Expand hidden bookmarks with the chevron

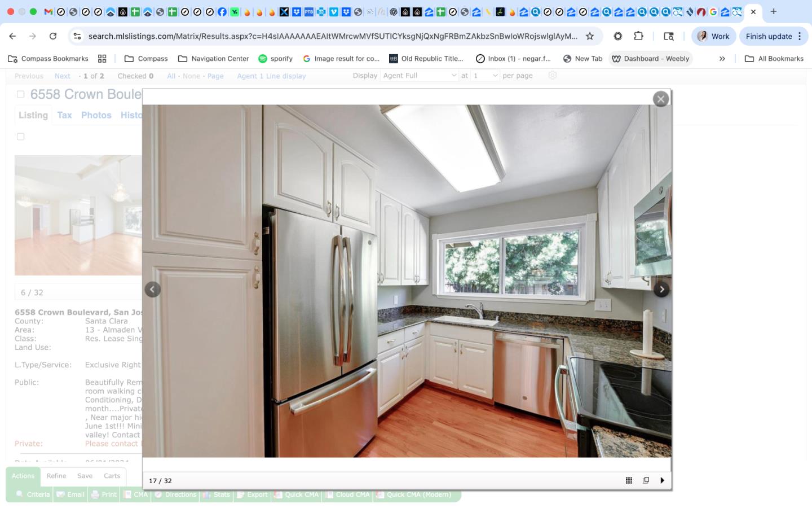[x=722, y=58]
